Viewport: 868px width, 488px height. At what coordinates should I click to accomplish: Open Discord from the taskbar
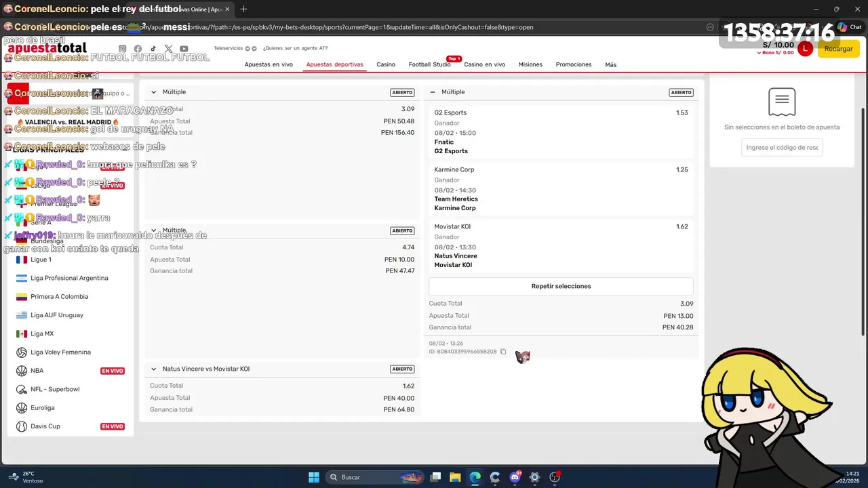[515, 477]
